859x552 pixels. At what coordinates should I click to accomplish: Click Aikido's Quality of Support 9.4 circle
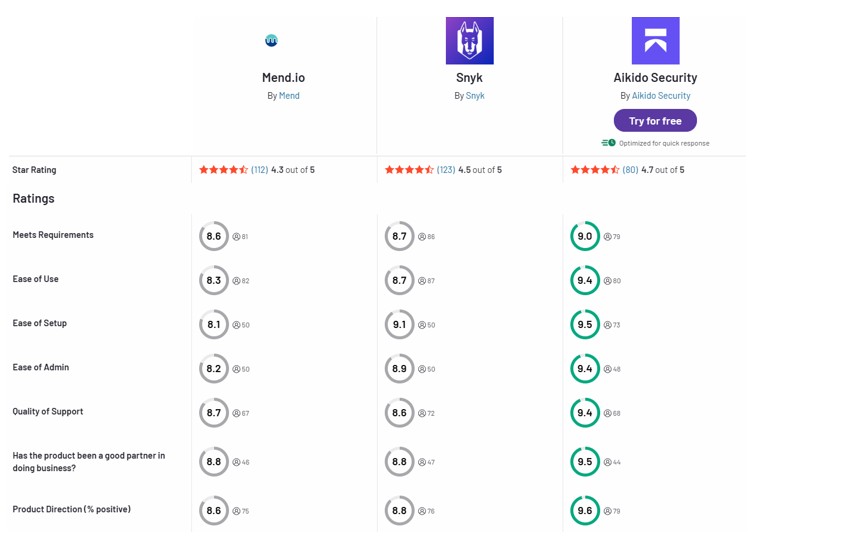coord(585,413)
